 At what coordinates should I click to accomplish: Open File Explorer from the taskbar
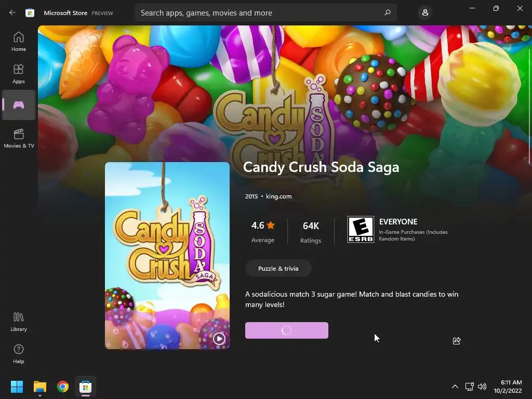pyautogui.click(x=39, y=387)
